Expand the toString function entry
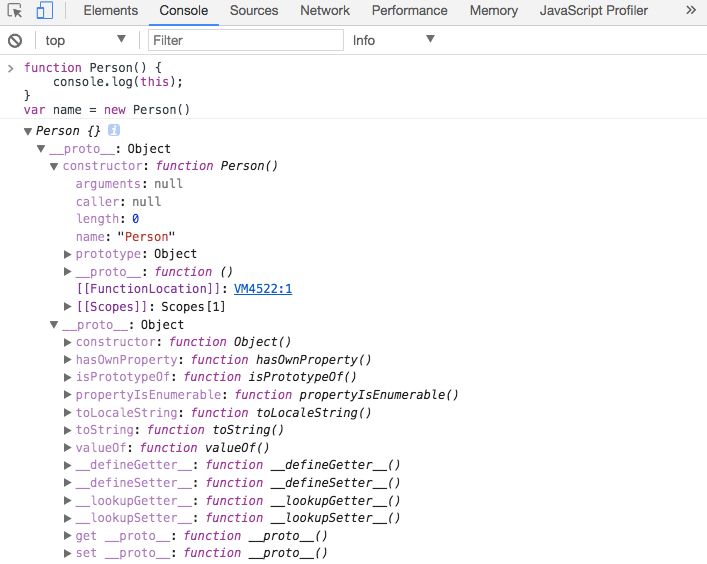This screenshot has width=707, height=564. (x=68, y=430)
